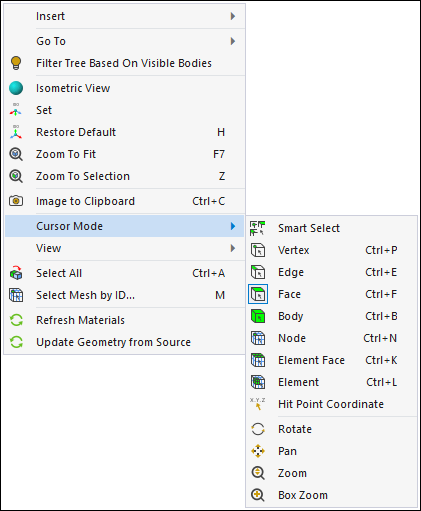Pick the Node cursor mode label
This screenshot has width=421, height=511.
[292, 338]
